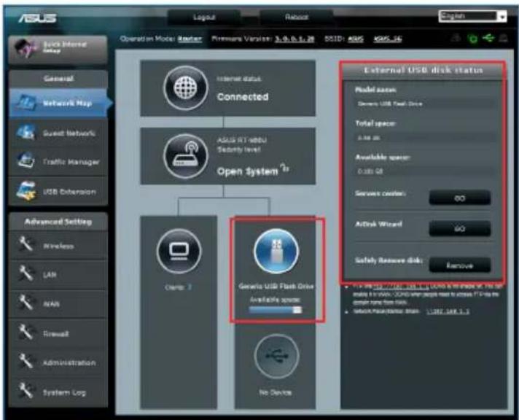Open the System Log menu item
Viewport: 519px width, 420px height.
pyautogui.click(x=58, y=392)
